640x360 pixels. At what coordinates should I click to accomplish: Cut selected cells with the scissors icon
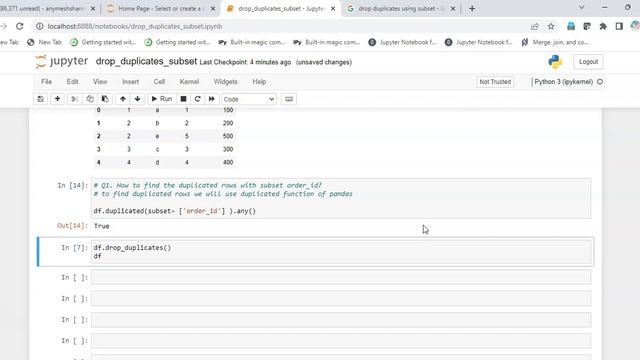(75, 99)
